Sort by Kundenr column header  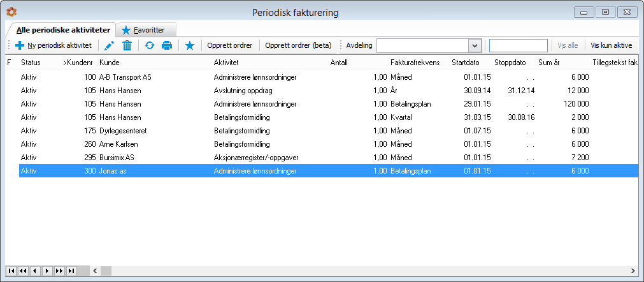tap(78, 63)
